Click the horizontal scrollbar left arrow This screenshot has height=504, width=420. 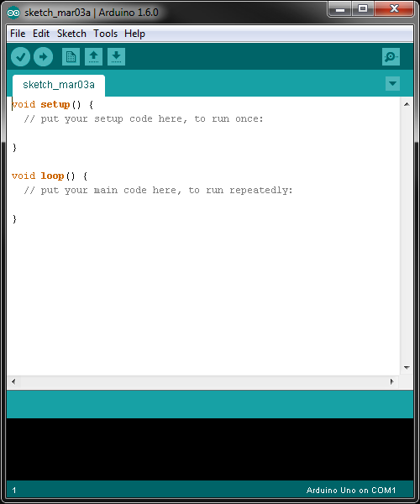[13, 381]
